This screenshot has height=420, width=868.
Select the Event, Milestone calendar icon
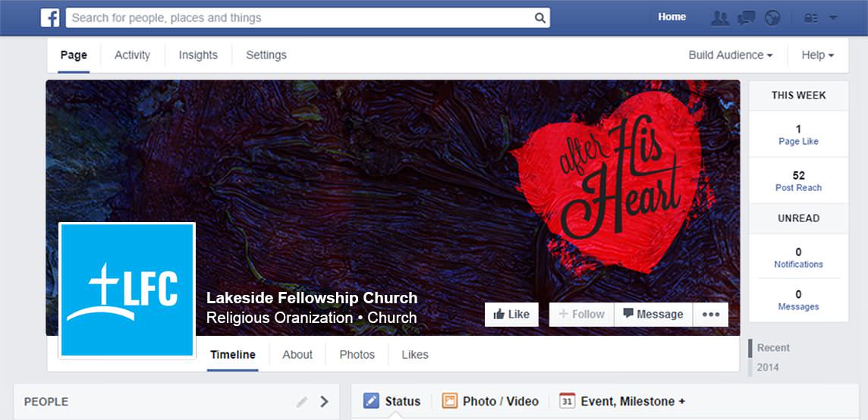568,400
